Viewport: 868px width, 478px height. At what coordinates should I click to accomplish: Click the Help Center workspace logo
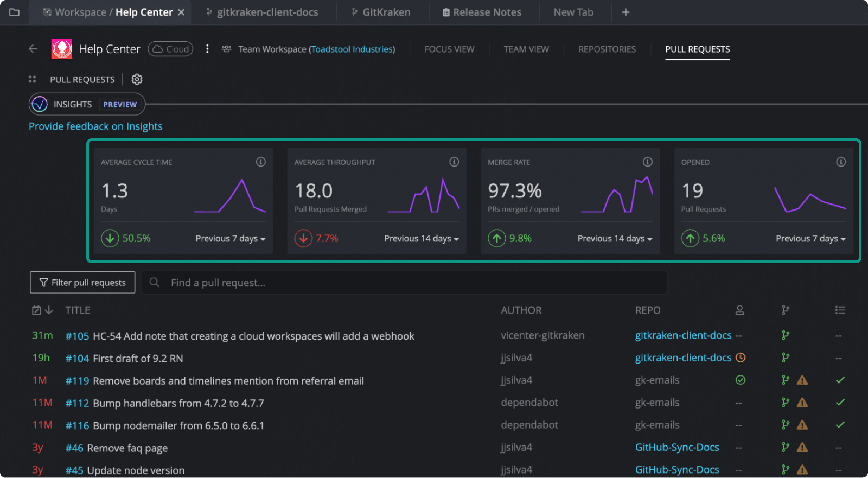pos(62,49)
